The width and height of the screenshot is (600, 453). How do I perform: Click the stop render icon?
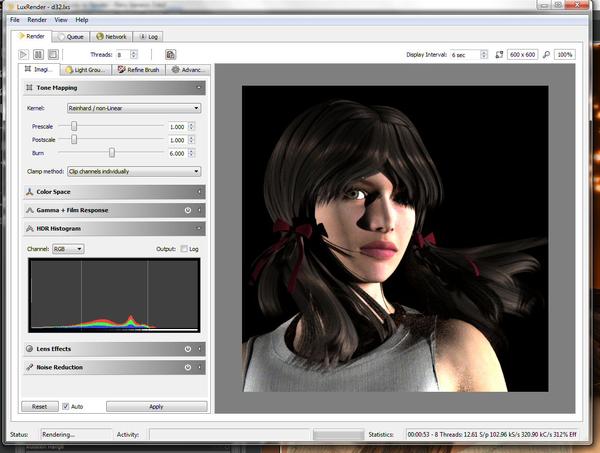53,54
